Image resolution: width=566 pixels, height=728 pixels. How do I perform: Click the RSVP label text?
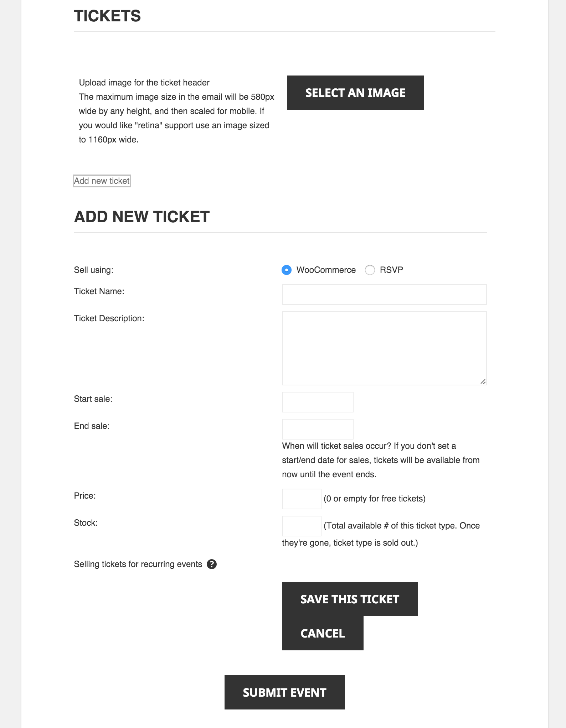point(391,270)
